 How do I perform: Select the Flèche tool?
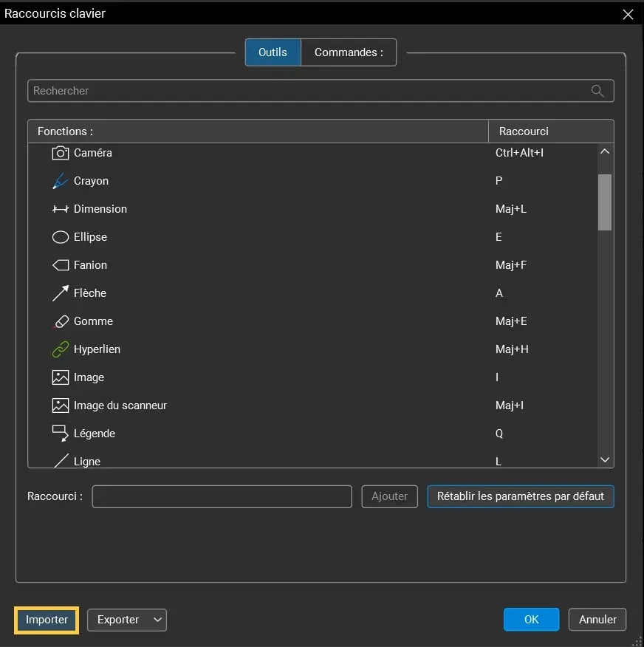click(88, 293)
